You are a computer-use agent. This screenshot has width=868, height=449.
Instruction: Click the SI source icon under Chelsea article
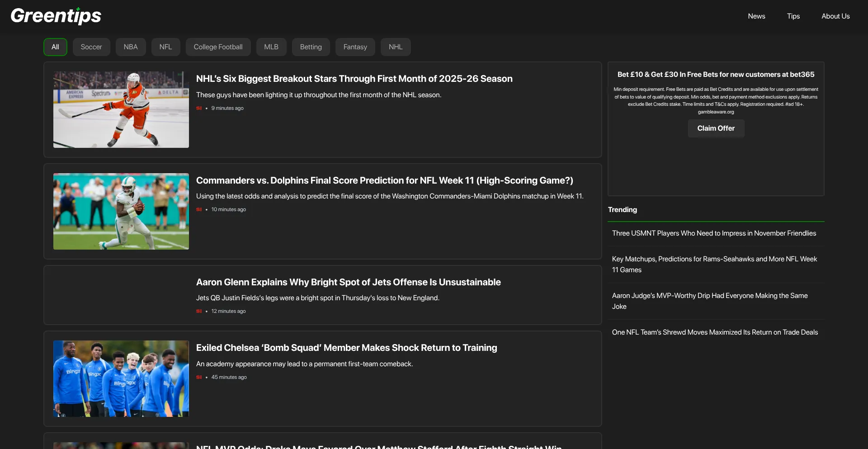coord(199,377)
